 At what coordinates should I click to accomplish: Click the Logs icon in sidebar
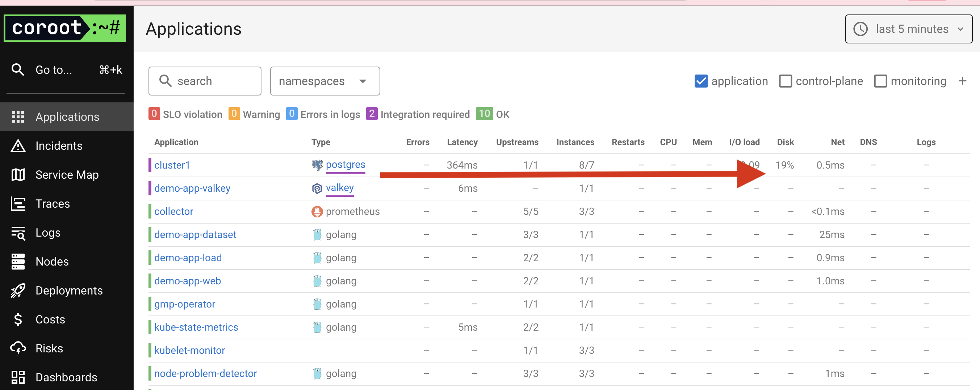[x=18, y=233]
